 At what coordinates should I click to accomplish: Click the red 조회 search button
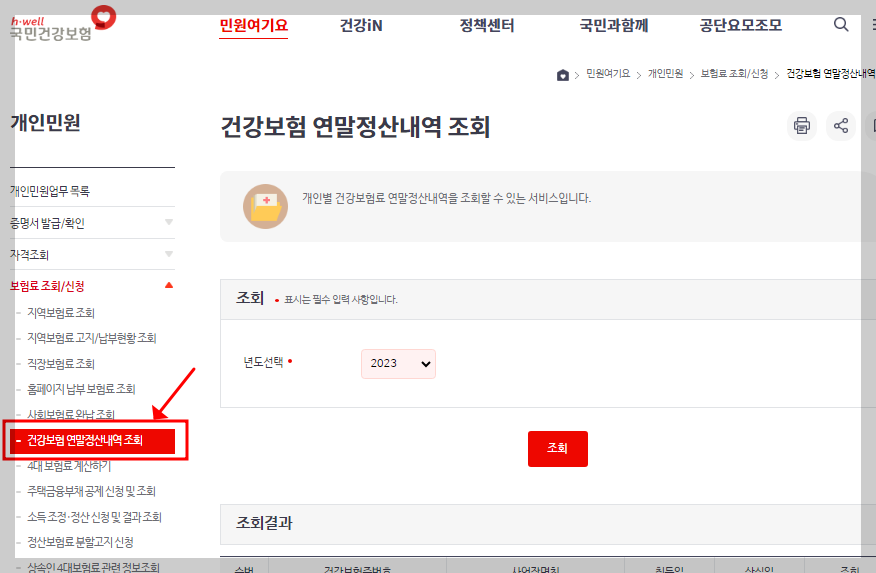(558, 448)
